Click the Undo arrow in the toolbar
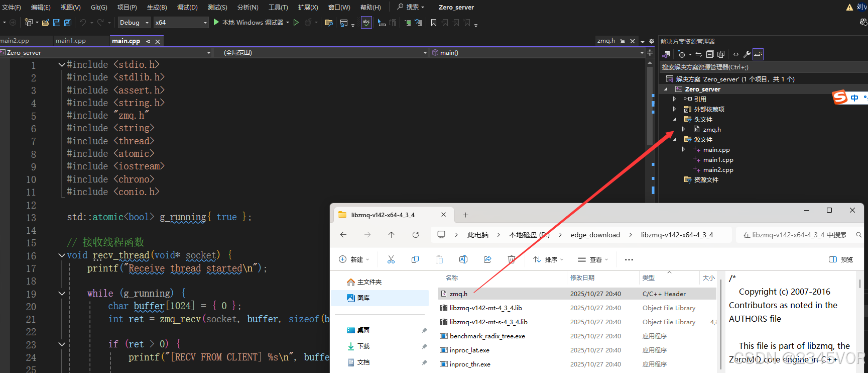 [x=83, y=23]
